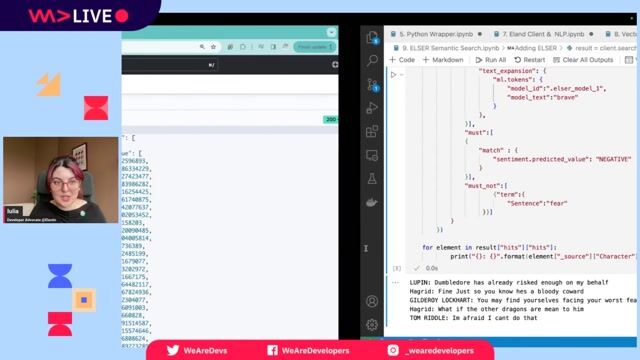Click the TOM RIDDLE output line
The width and height of the screenshot is (640, 360).
[473, 318]
